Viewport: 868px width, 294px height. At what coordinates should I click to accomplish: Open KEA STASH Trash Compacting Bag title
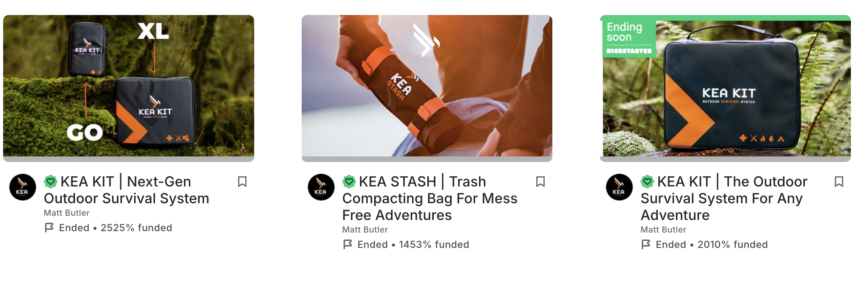(x=430, y=198)
